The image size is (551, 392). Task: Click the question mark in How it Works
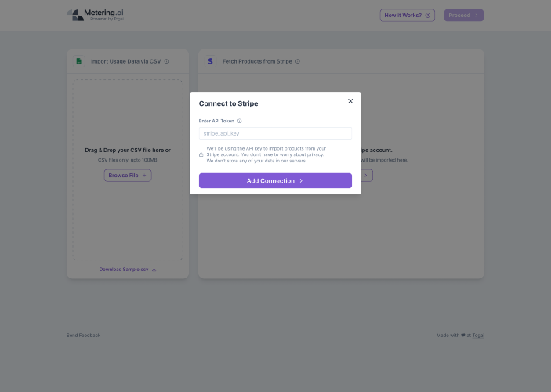pos(429,15)
